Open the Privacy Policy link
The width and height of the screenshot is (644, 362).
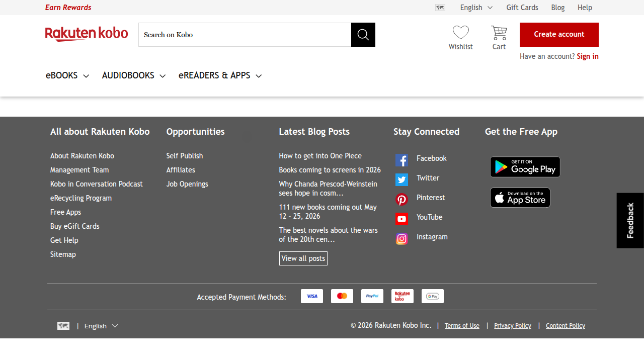coord(513,326)
